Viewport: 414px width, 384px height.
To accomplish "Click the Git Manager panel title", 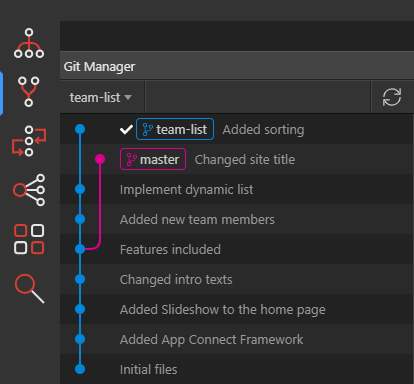I will (x=99, y=66).
